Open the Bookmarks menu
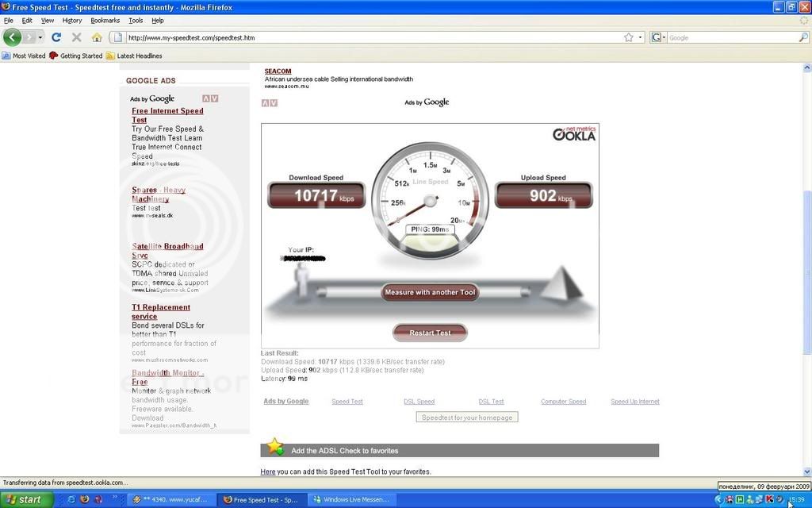The height and width of the screenshot is (508, 812). [104, 20]
